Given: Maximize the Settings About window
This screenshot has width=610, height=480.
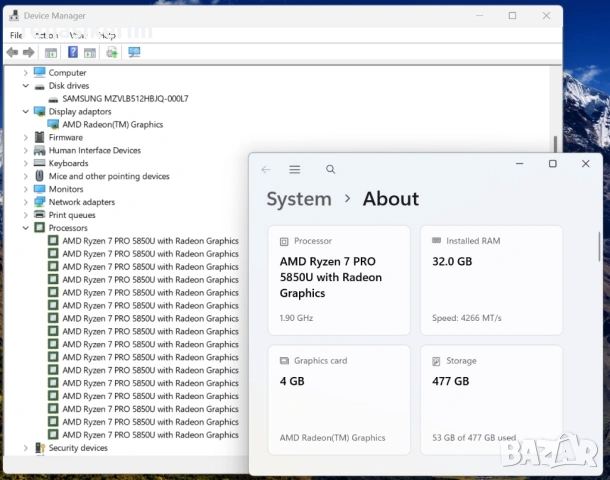Looking at the screenshot, I should [552, 164].
